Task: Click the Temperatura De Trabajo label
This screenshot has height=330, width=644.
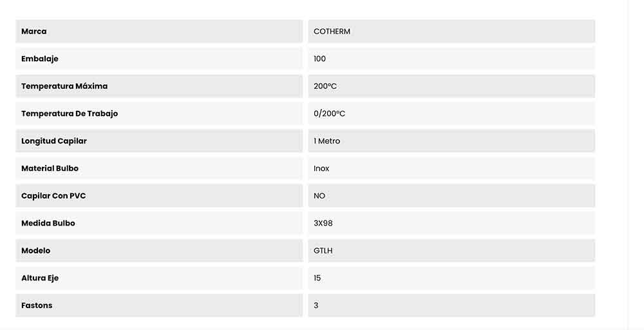Action: (70, 113)
